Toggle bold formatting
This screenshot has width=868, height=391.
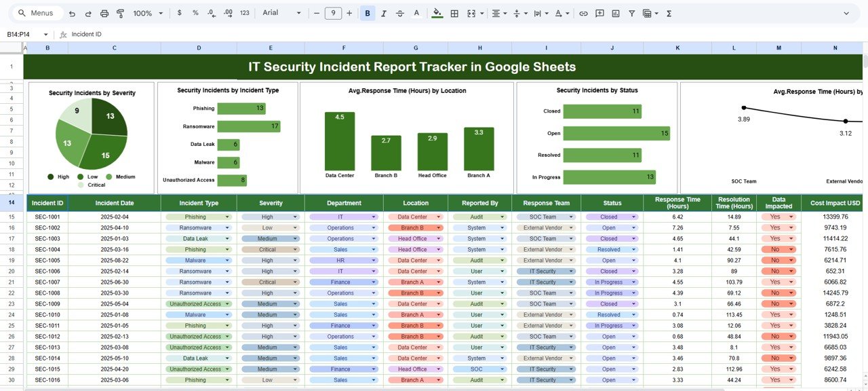[x=367, y=13]
